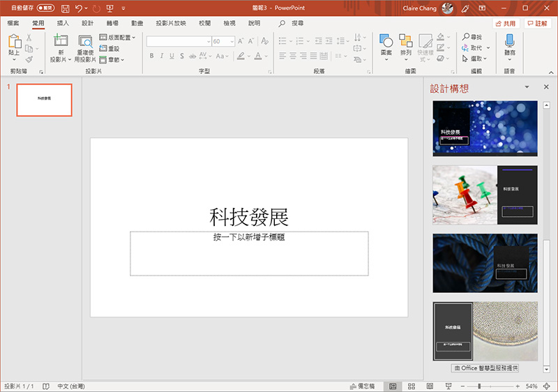Switch to slide sorter view
Screen dimensions: 558x392
click(412, 386)
